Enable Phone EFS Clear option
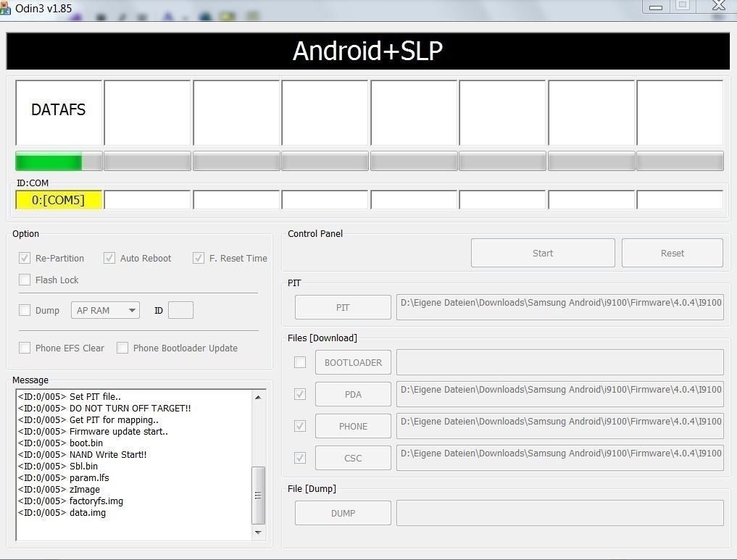Screen dimensions: 737x560 click(25, 348)
